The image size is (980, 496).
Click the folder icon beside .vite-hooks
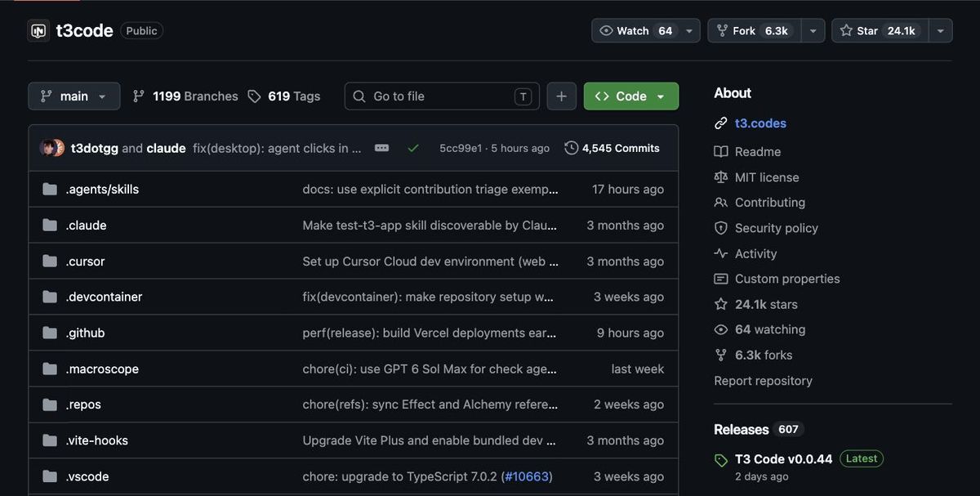pos(50,440)
